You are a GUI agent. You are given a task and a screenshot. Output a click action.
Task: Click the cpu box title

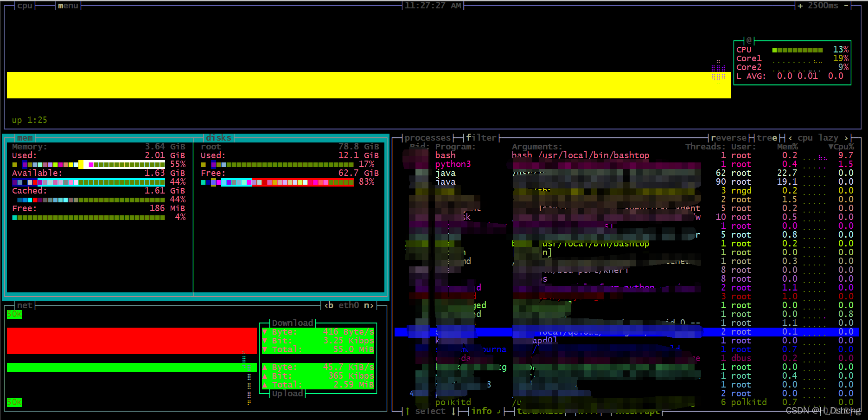[x=25, y=6]
